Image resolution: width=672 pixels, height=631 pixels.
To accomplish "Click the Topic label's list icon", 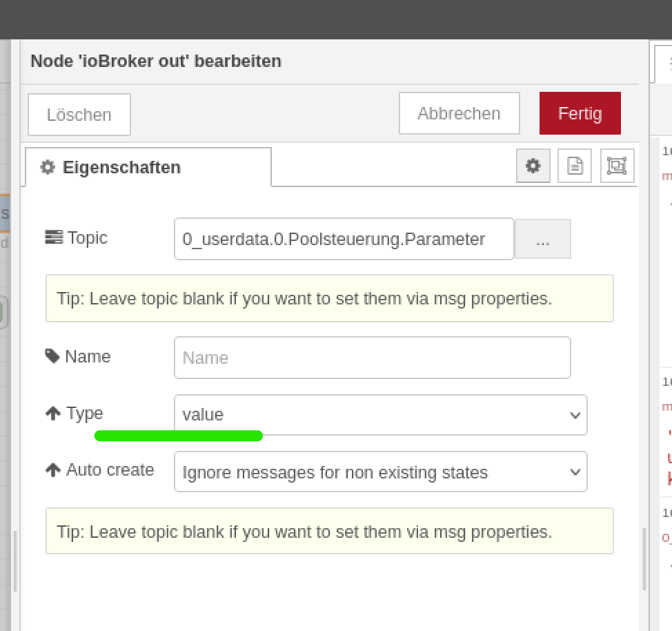I will (53, 238).
